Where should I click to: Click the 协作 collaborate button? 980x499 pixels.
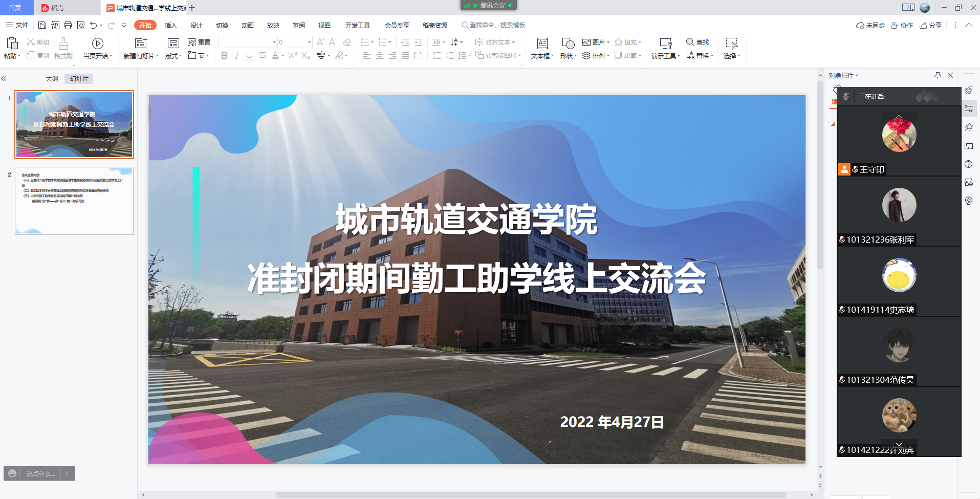[902, 25]
